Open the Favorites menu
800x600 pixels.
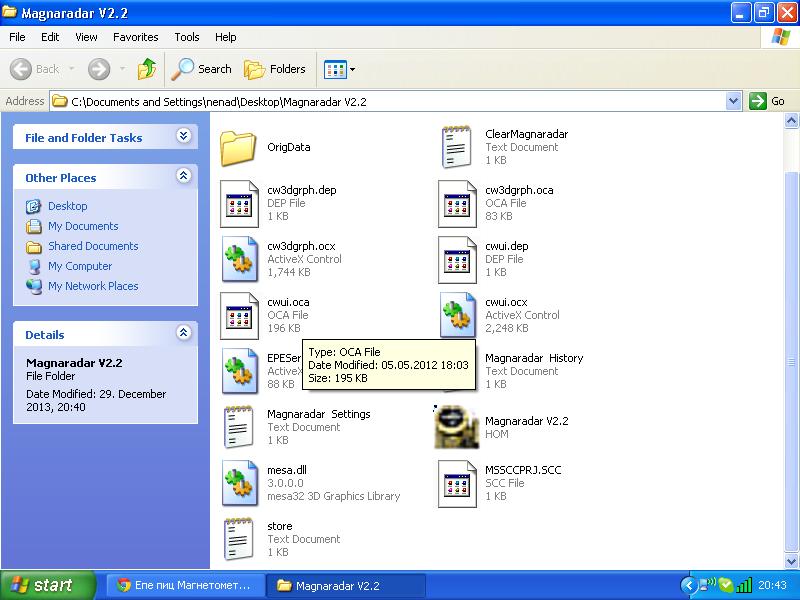click(135, 37)
